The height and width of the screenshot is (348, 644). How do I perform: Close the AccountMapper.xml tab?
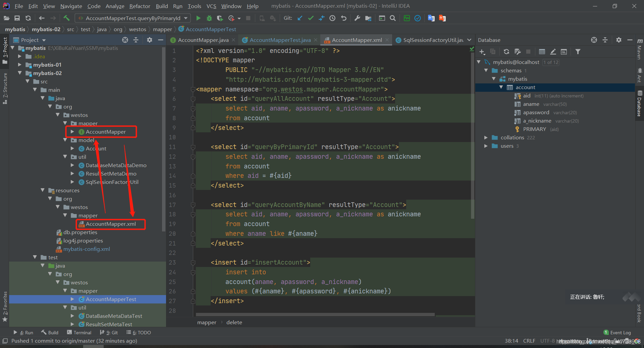[387, 40]
